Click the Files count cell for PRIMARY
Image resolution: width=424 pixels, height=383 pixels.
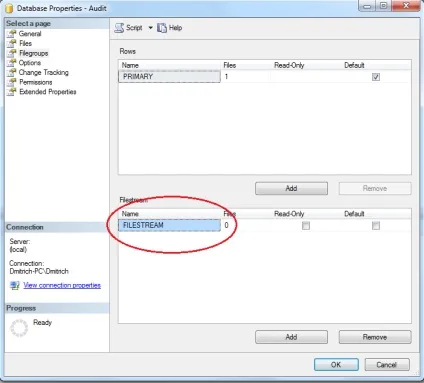click(x=246, y=77)
